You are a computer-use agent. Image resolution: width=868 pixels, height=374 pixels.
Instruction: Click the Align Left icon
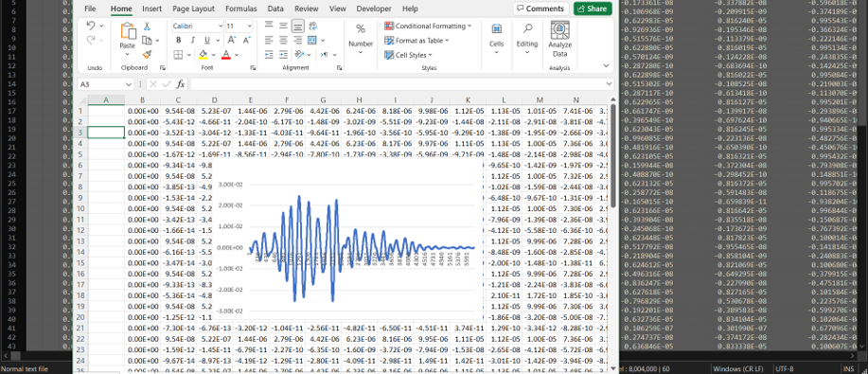(269, 40)
